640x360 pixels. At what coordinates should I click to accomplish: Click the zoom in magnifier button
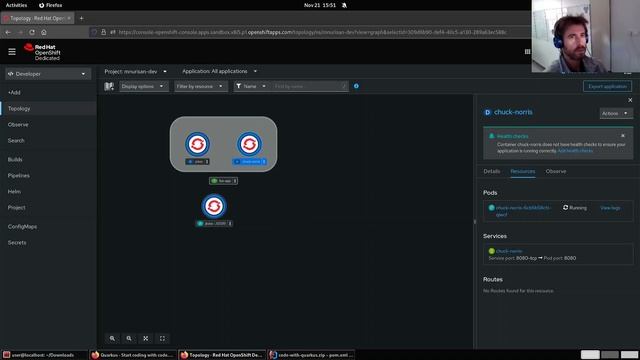point(112,338)
